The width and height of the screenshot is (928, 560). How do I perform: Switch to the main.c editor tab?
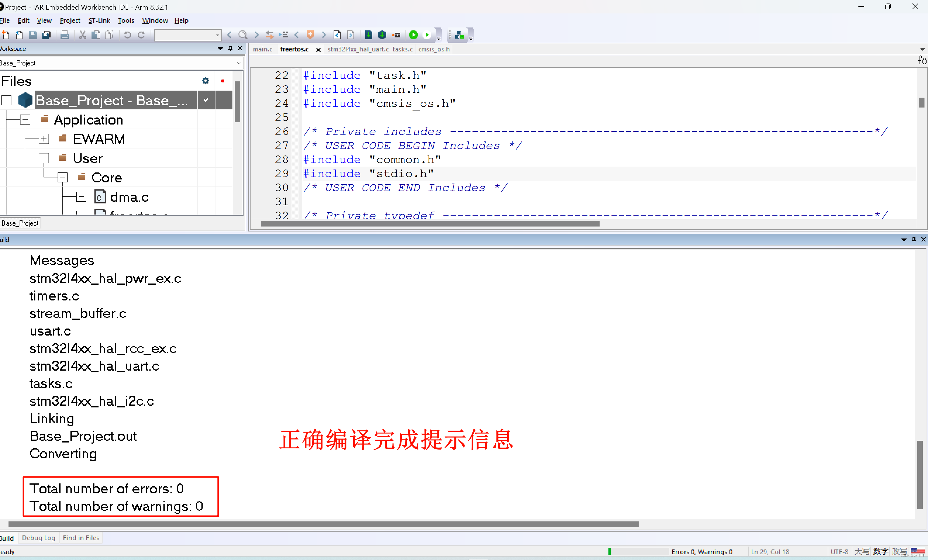(263, 49)
